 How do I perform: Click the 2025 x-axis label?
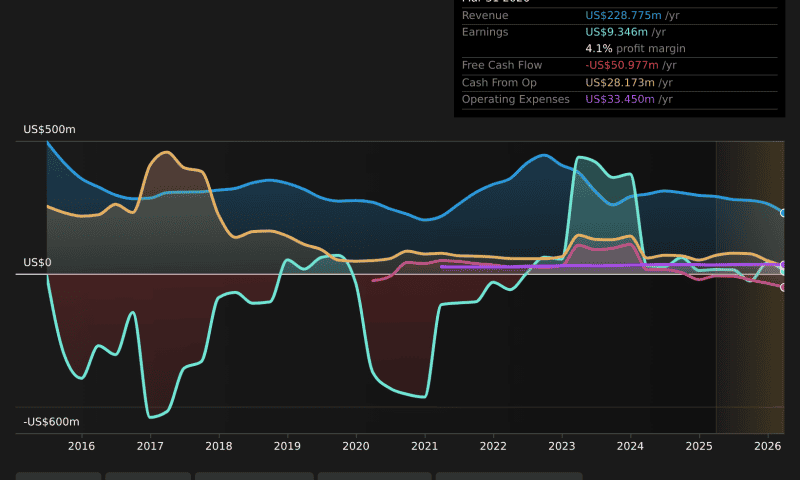(x=699, y=446)
